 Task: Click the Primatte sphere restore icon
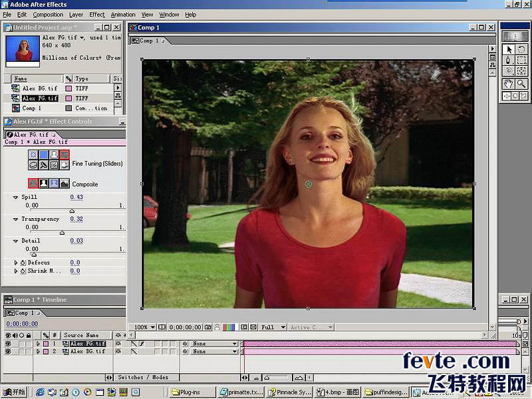pos(65,165)
